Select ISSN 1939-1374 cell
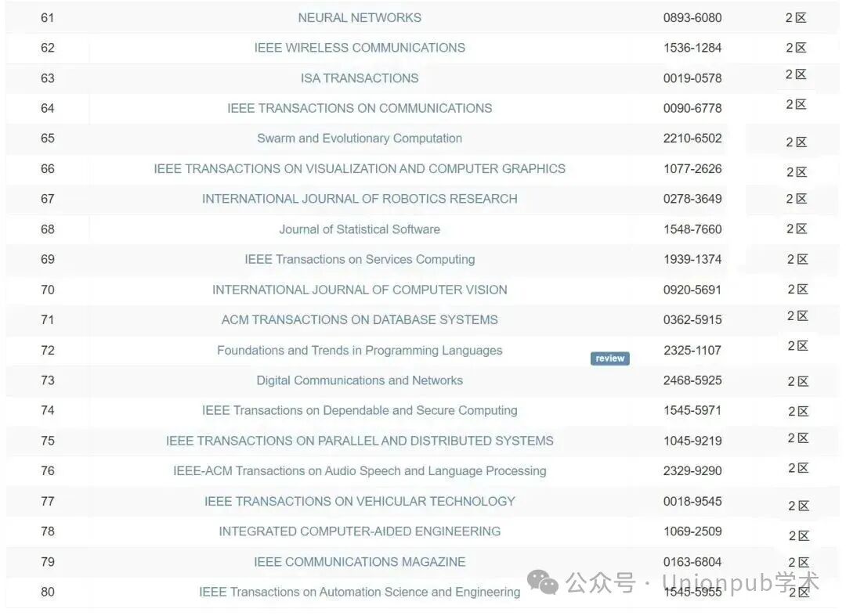This screenshot has height=616, width=846. tap(692, 259)
